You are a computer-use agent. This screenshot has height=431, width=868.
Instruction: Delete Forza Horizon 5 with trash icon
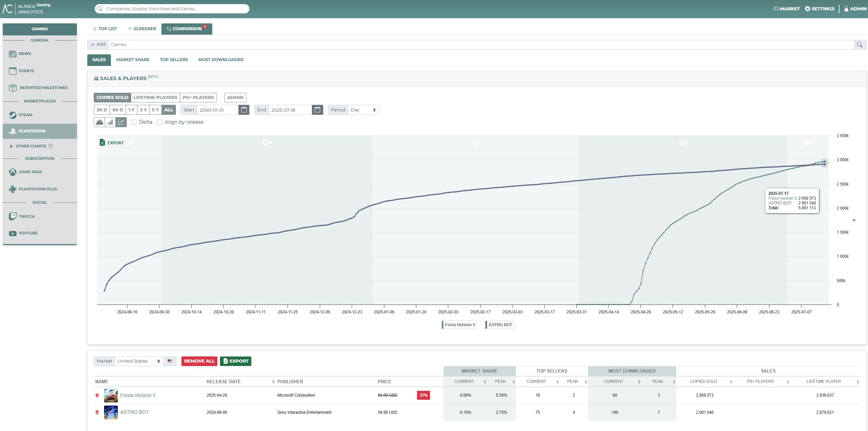click(x=97, y=396)
